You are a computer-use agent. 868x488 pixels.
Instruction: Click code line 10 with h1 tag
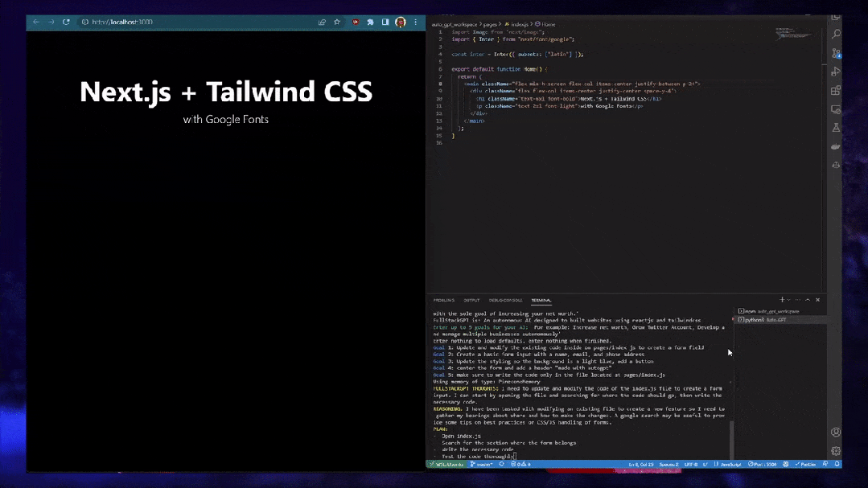pyautogui.click(x=569, y=99)
